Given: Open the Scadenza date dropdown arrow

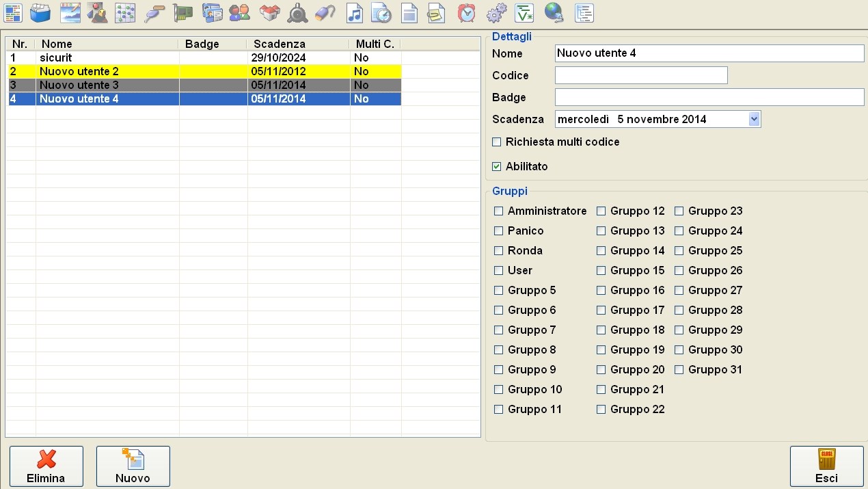Looking at the screenshot, I should [x=754, y=119].
